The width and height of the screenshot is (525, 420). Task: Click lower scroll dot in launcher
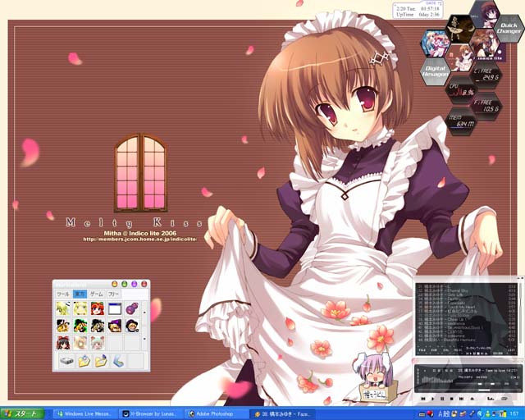(x=144, y=339)
